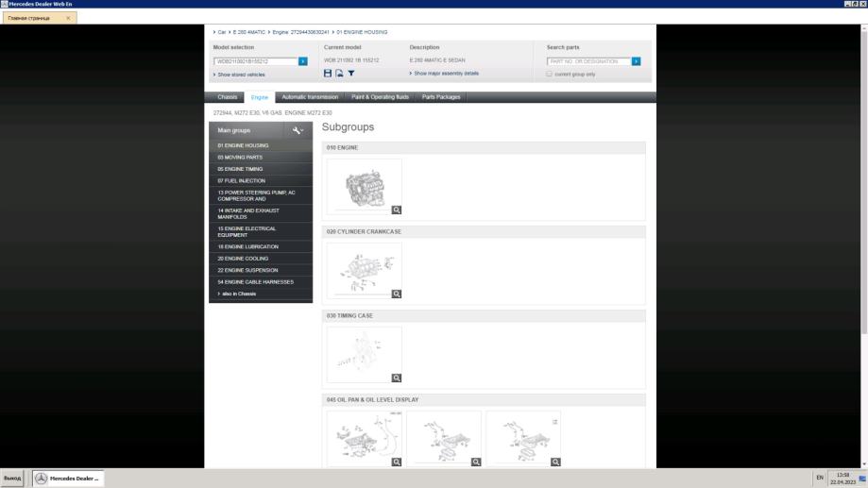Image resolution: width=868 pixels, height=488 pixels.
Task: Click the 020 CYLINDER CRANKCASE subgroup header
Action: click(x=484, y=232)
